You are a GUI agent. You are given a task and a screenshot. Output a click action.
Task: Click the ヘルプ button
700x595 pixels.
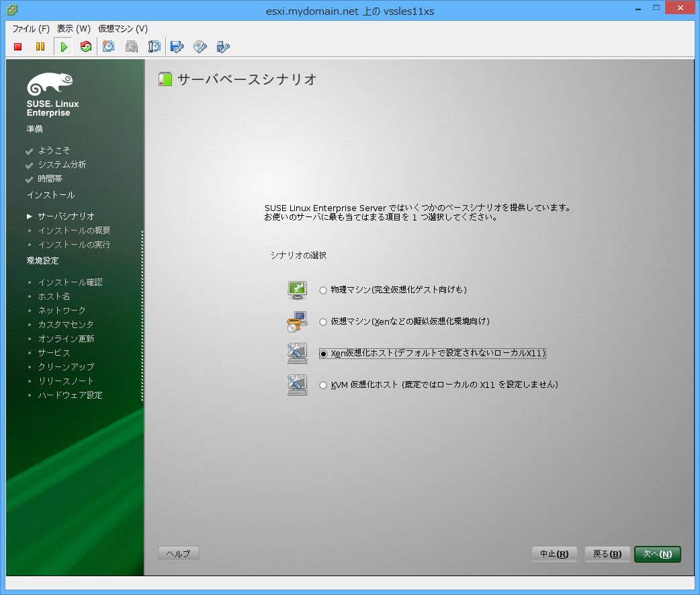coord(179,554)
